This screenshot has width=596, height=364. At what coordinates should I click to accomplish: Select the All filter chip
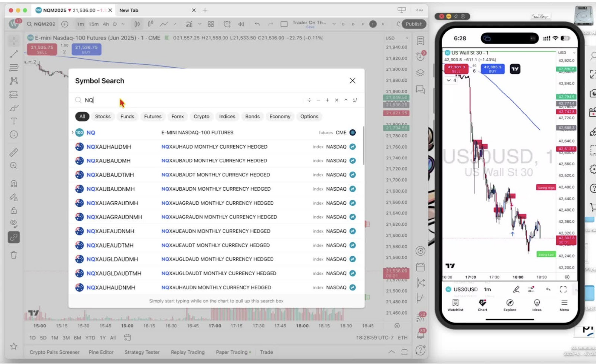82,116
